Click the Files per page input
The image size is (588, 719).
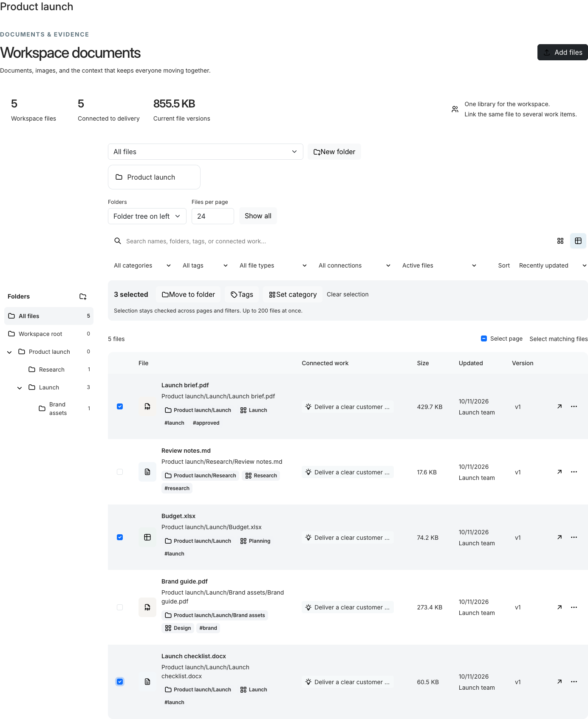[x=212, y=216]
